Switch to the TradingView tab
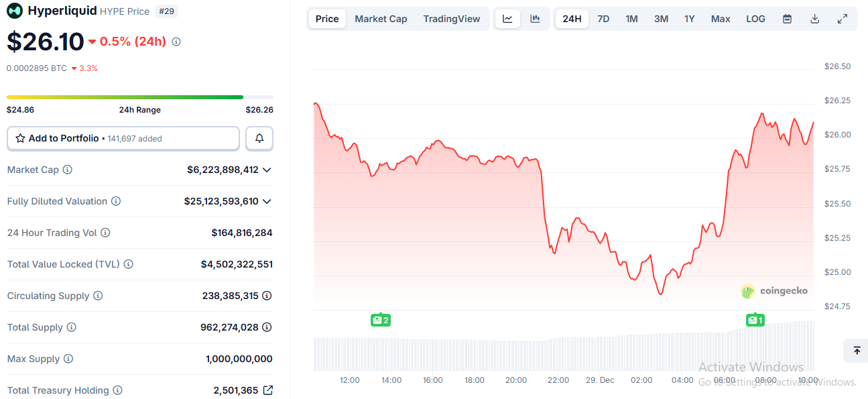Viewport: 868px width, 399px height. (451, 18)
